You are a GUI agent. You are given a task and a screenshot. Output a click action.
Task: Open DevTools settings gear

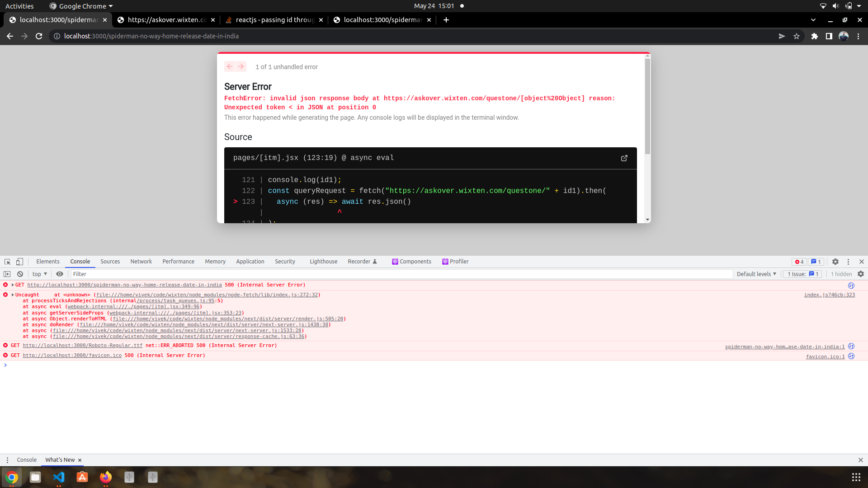click(x=835, y=262)
